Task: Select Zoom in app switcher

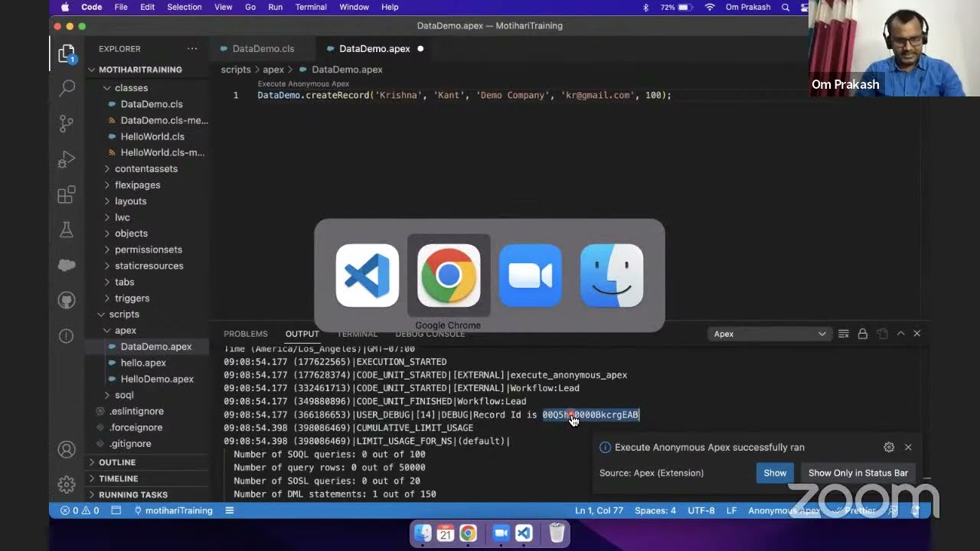Action: tap(530, 275)
